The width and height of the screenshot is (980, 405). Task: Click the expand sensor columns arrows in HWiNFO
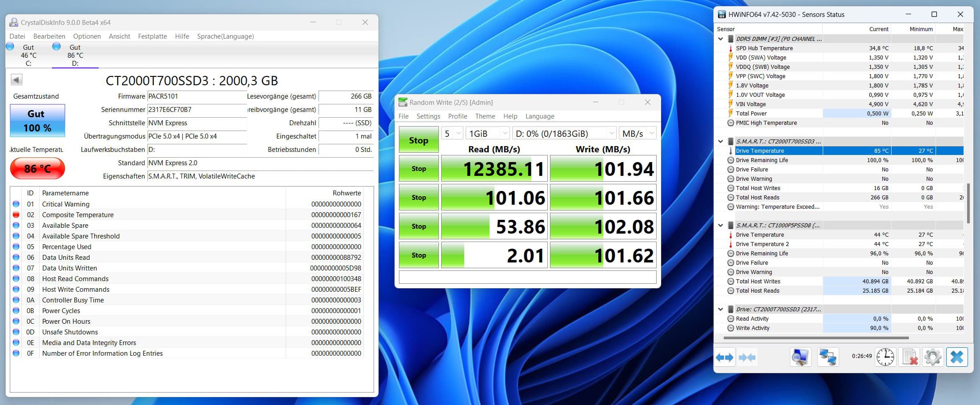click(725, 357)
